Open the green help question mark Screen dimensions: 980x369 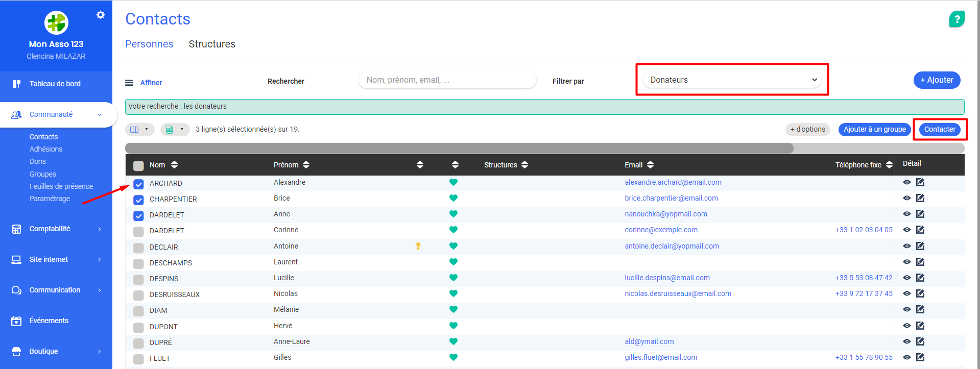[957, 19]
